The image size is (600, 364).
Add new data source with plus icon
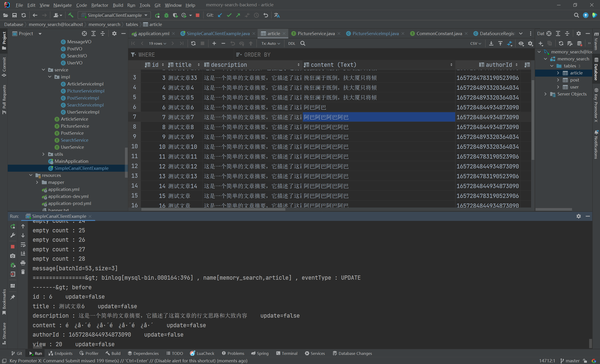(x=540, y=43)
